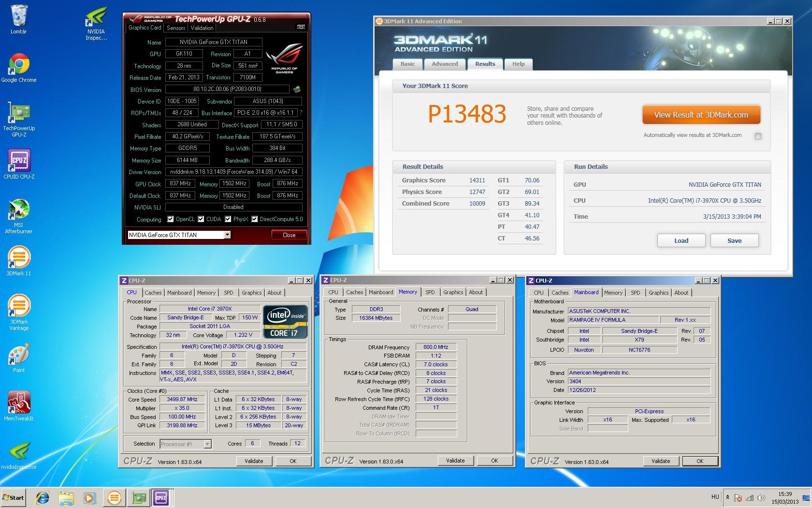
Task: Click the volume speaker icon in the system tray
Action: [761, 497]
